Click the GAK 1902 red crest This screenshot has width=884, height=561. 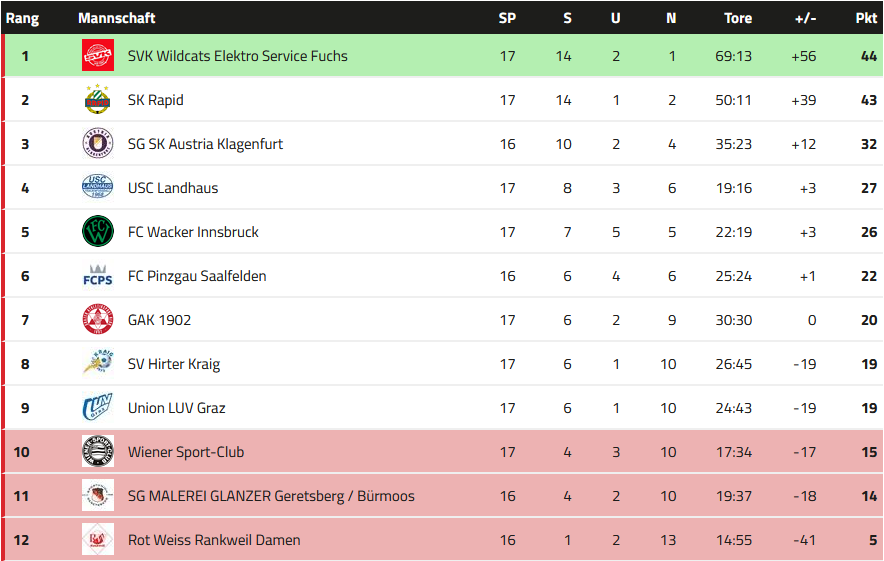click(98, 320)
